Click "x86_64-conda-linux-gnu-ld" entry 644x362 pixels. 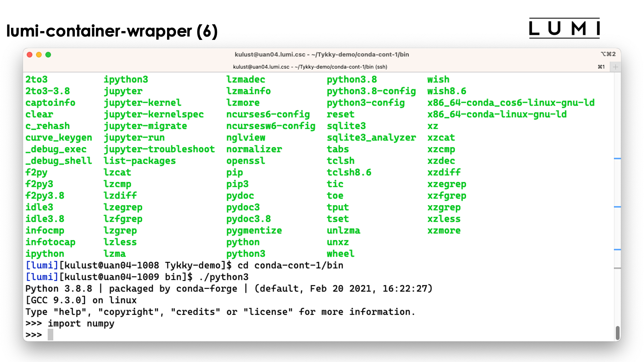[497, 114]
